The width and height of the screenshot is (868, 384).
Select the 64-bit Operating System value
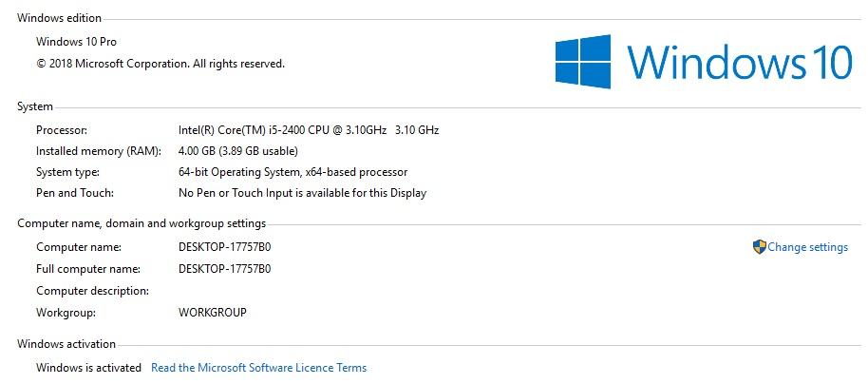coord(292,172)
